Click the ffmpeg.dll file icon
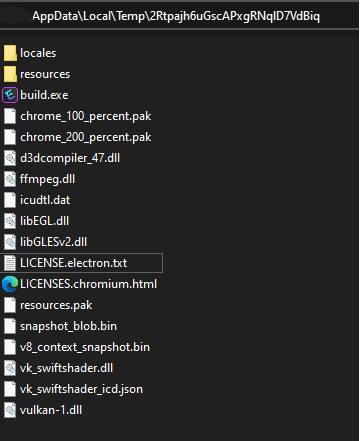This screenshot has height=441, width=361. point(10,179)
